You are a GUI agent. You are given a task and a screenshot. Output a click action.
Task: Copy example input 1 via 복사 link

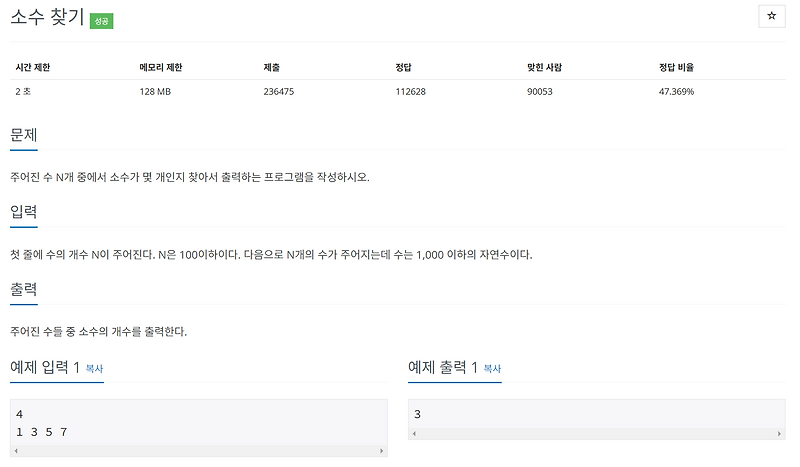point(94,368)
